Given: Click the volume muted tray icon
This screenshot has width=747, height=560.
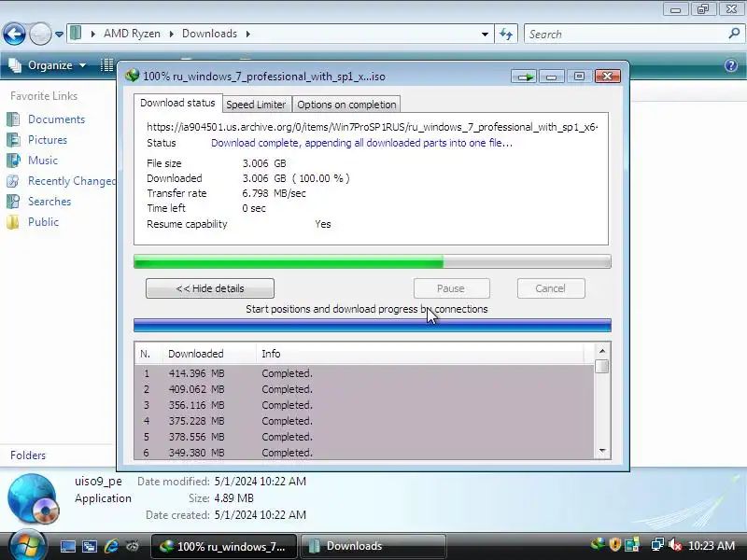Looking at the screenshot, I should click(x=674, y=544).
